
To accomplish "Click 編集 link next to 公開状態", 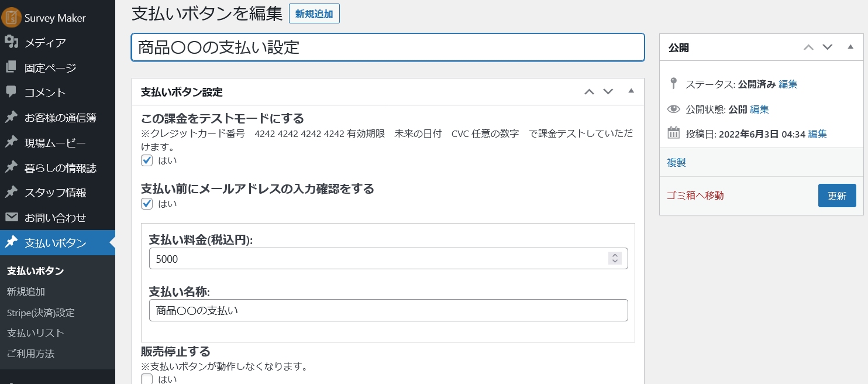I will tap(759, 109).
